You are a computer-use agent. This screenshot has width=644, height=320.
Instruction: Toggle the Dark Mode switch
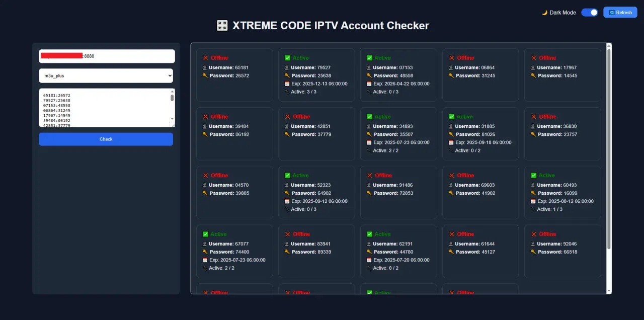pos(590,13)
